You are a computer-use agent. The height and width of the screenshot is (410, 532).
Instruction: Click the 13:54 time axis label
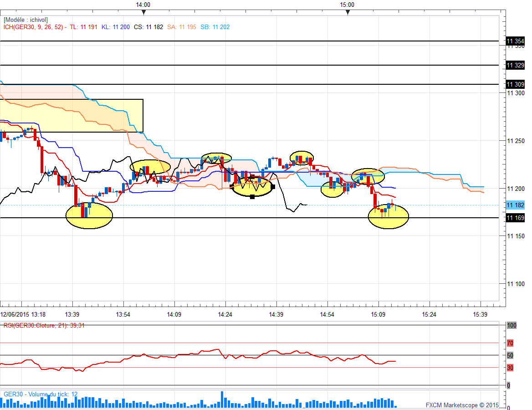click(x=123, y=315)
